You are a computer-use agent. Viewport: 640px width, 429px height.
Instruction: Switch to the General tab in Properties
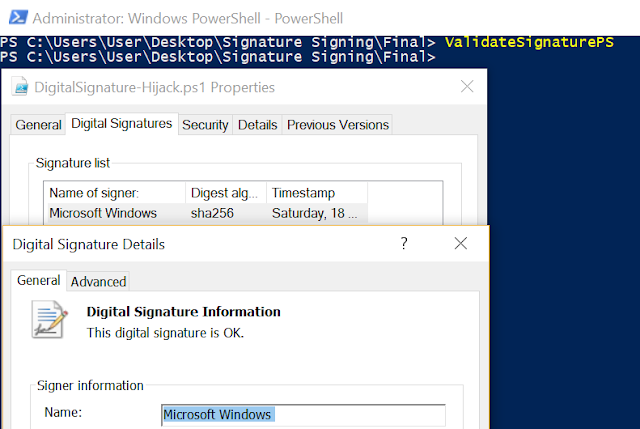tap(39, 125)
